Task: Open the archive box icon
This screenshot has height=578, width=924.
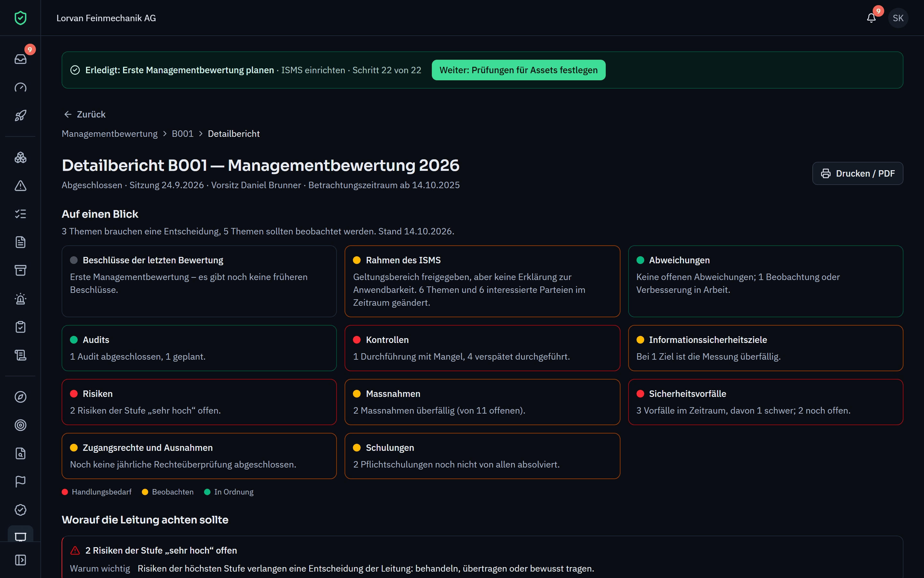Action: tap(20, 270)
